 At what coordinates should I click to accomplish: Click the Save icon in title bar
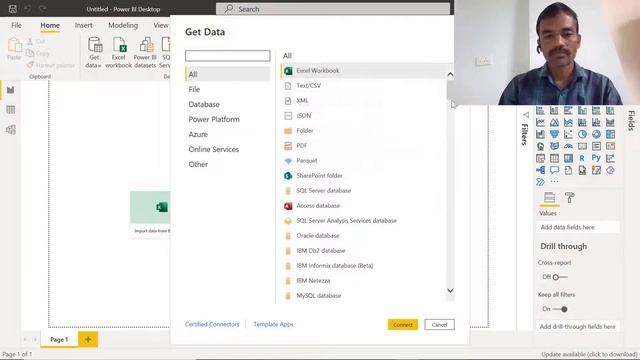[x=13, y=9]
